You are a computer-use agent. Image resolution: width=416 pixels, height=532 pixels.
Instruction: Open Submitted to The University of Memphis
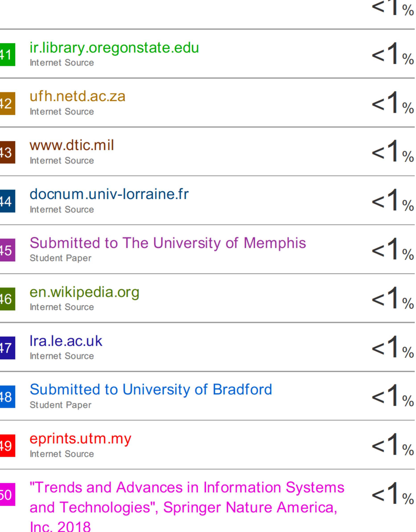pos(168,243)
